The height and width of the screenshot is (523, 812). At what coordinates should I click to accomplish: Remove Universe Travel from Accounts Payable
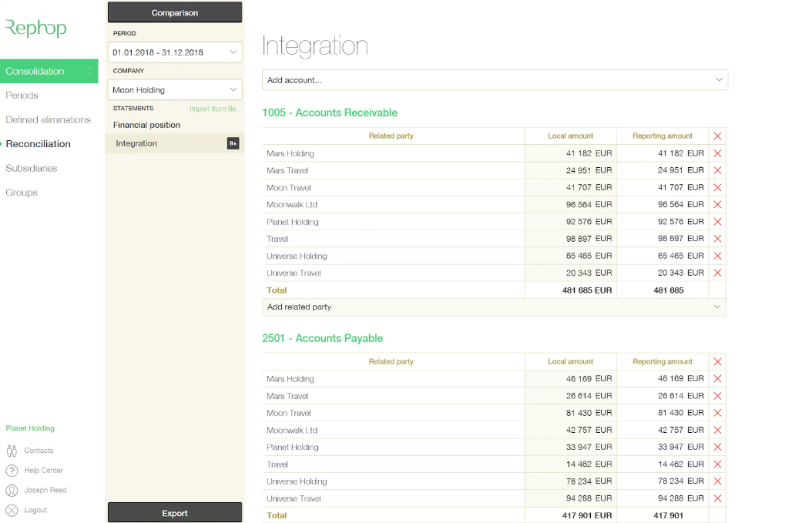click(x=716, y=498)
